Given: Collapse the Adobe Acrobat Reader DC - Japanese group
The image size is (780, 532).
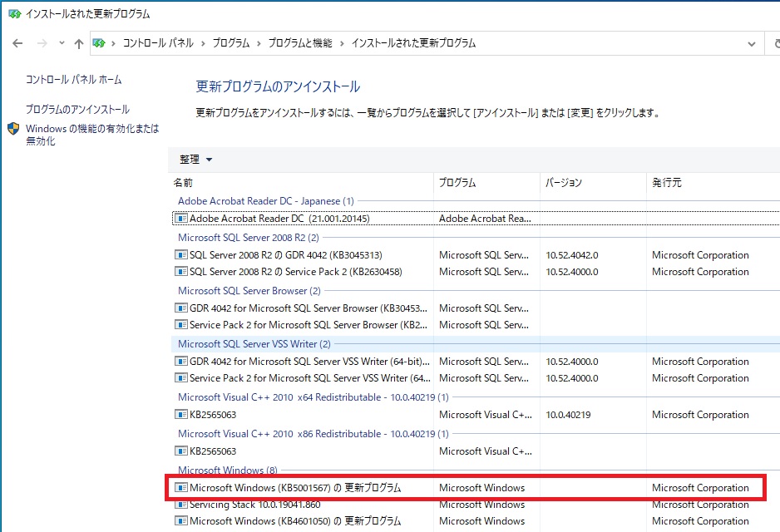Looking at the screenshot, I should click(266, 201).
